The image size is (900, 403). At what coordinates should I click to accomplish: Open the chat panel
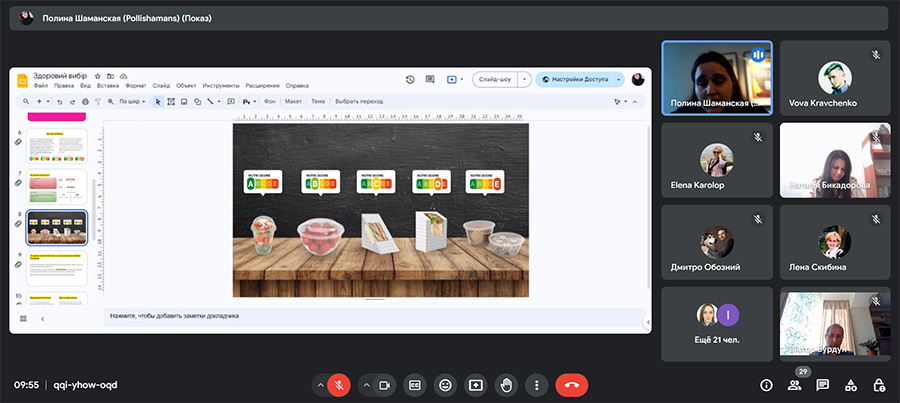(823, 385)
